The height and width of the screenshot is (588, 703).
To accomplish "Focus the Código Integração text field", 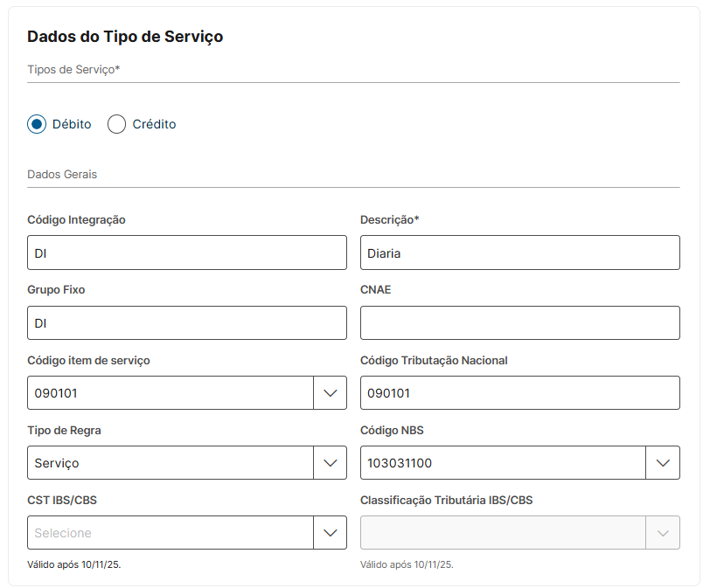I will point(187,253).
